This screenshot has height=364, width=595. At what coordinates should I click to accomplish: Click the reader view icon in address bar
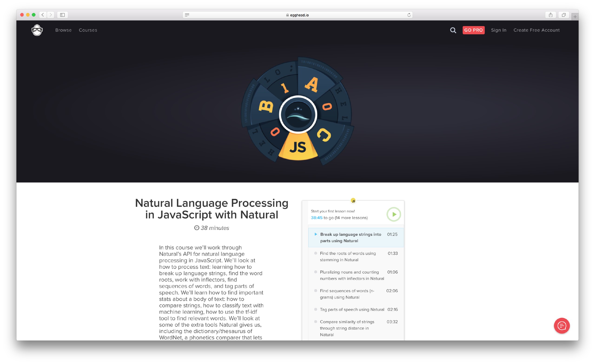[x=187, y=15]
